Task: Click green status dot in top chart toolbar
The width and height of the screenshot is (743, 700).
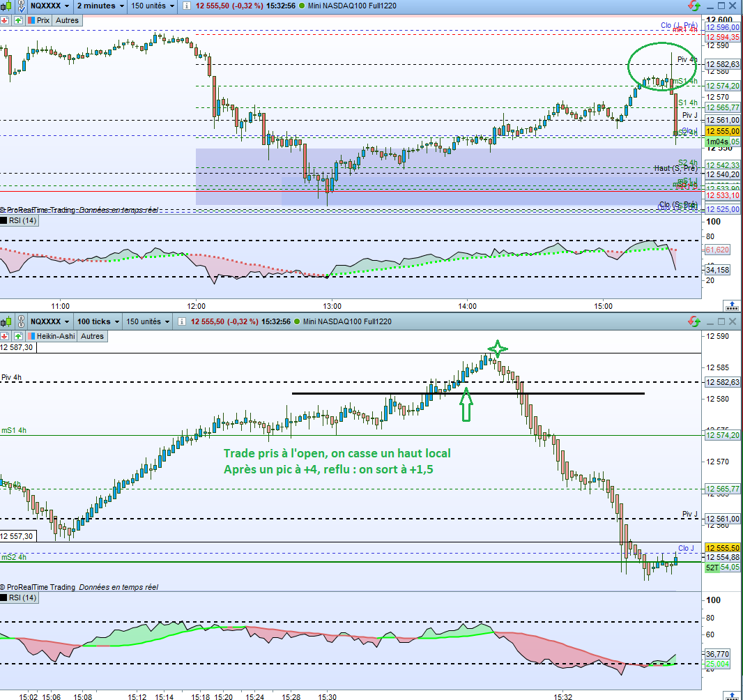Action: coord(302,6)
